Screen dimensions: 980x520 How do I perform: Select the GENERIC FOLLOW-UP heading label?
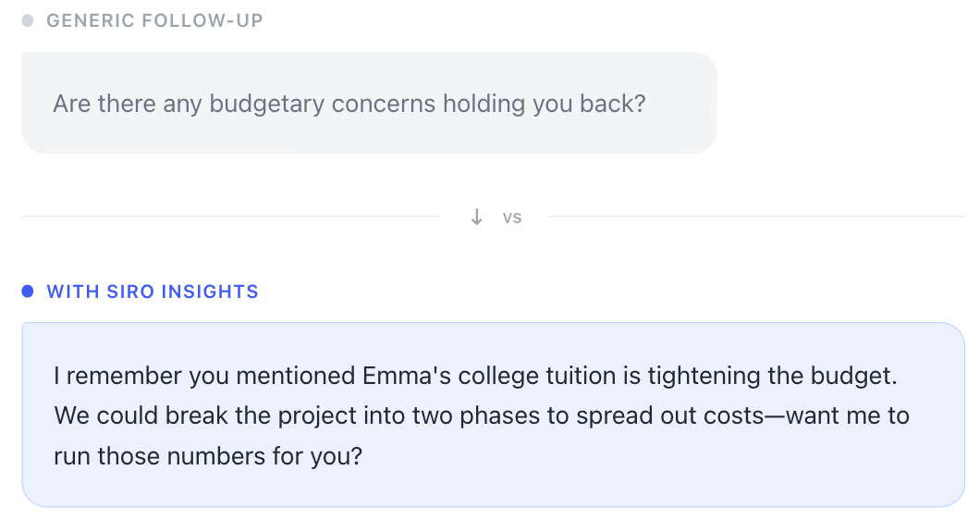coord(154,20)
